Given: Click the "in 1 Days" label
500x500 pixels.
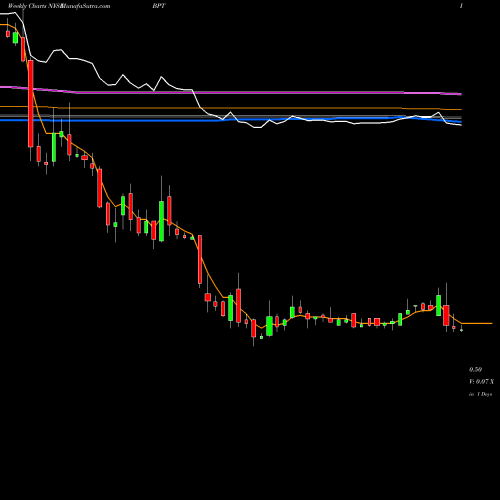Looking at the screenshot, I should (480, 394).
